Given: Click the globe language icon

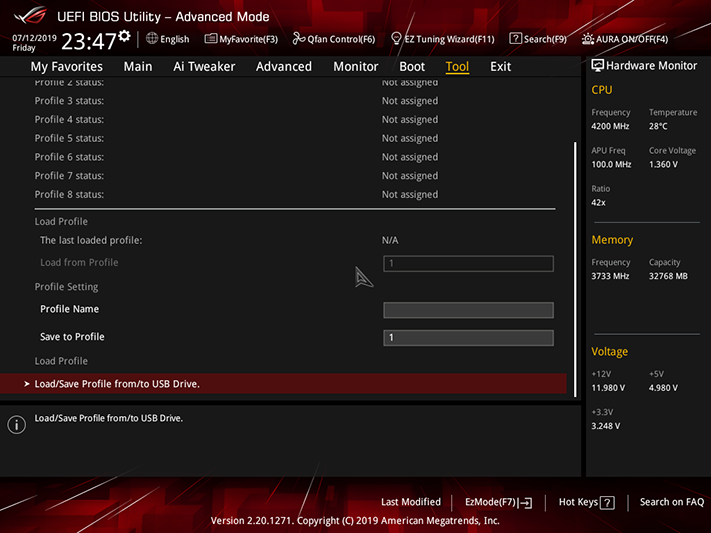Looking at the screenshot, I should [152, 39].
